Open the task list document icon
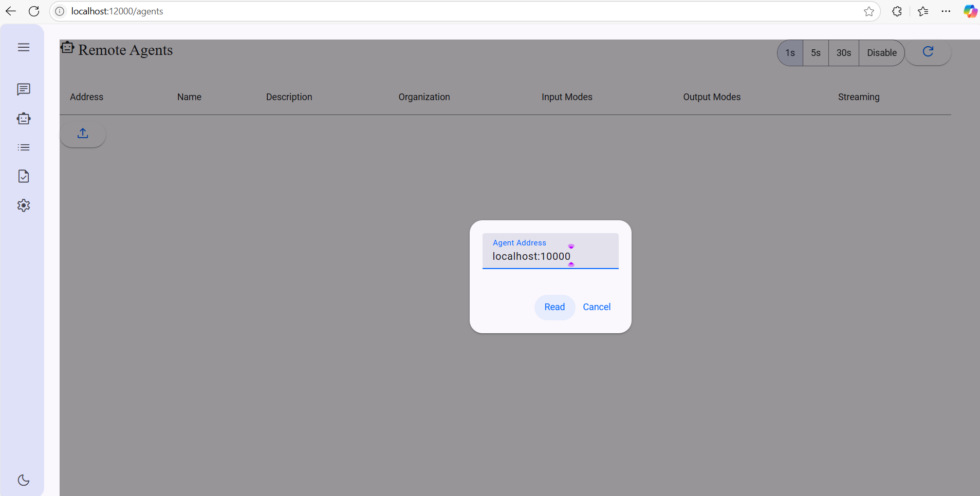 [x=24, y=176]
